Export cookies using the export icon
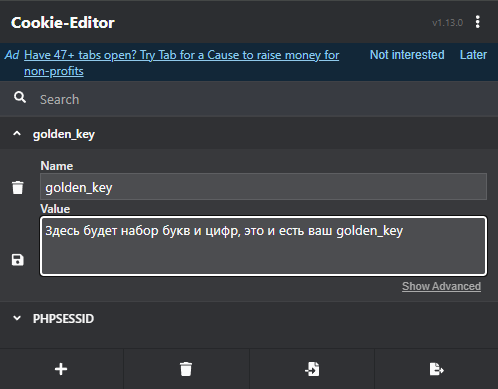Viewport: 498px width, 389px height. point(436,369)
